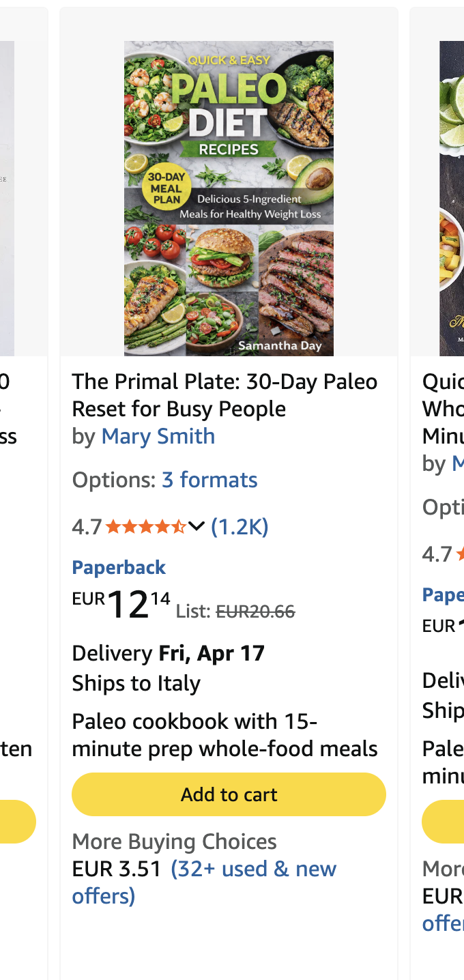The width and height of the screenshot is (464, 980).
Task: Expand the 3 formats options list
Action: point(209,480)
